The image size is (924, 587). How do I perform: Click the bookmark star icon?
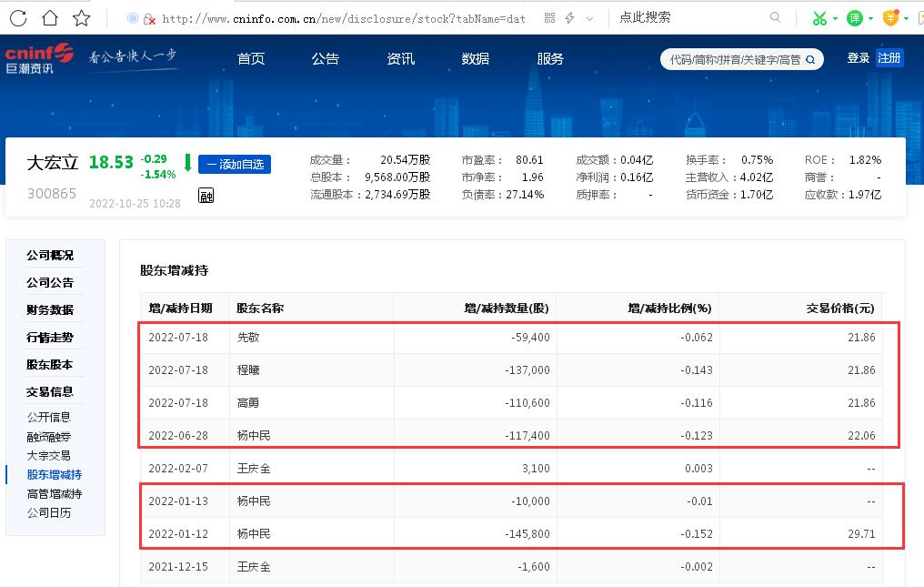(x=79, y=16)
